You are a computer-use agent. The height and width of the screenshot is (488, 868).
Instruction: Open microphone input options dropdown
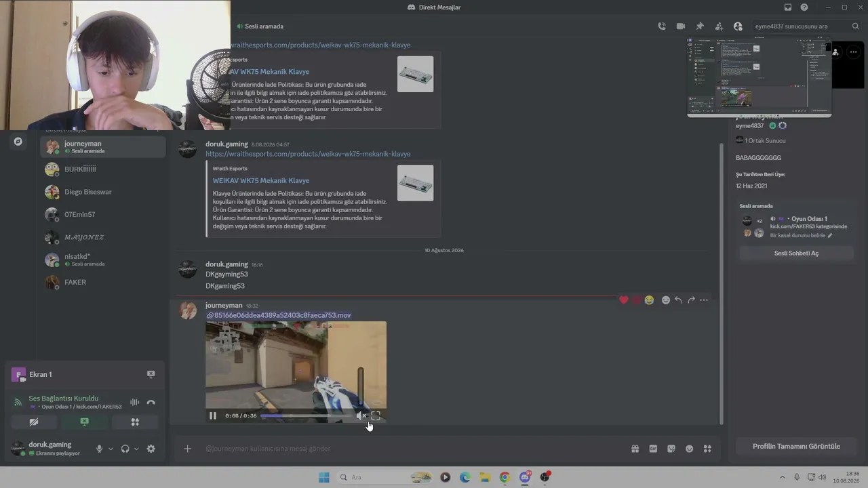pos(111,449)
